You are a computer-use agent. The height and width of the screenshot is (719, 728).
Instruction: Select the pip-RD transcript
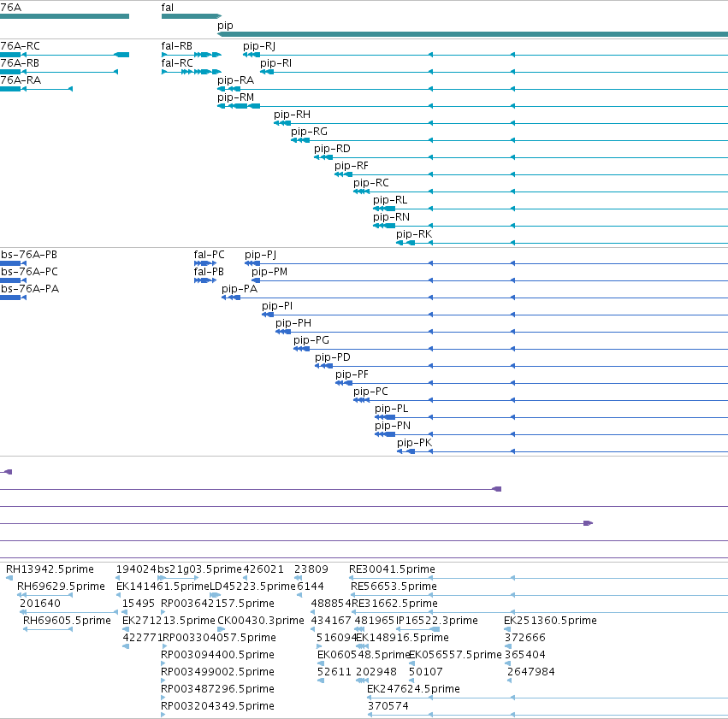coord(332,149)
